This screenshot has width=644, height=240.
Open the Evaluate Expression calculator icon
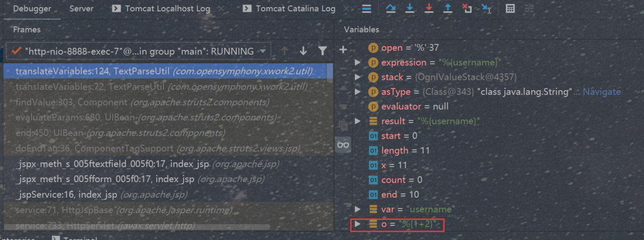coord(510,8)
